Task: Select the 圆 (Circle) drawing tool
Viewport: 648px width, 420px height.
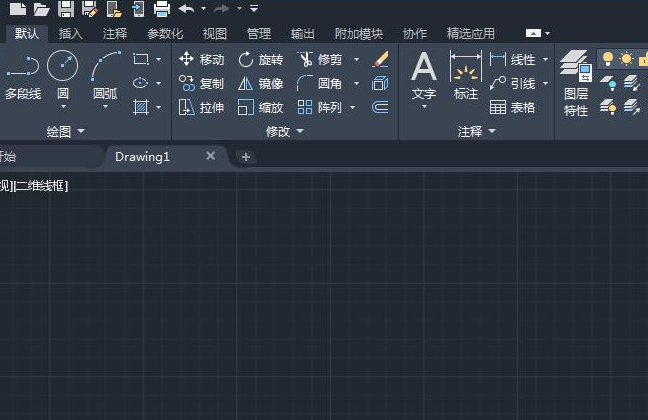Action: [x=62, y=76]
